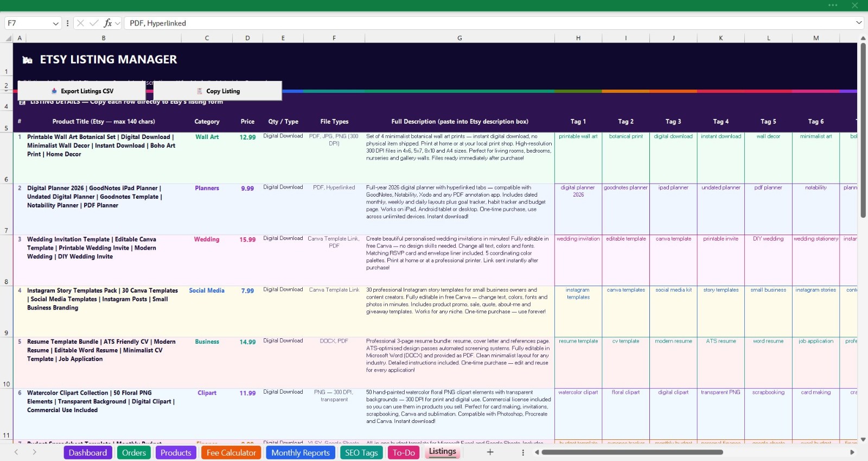Switch to the Orders sheet tab
The image size is (868, 461).
coord(134,452)
